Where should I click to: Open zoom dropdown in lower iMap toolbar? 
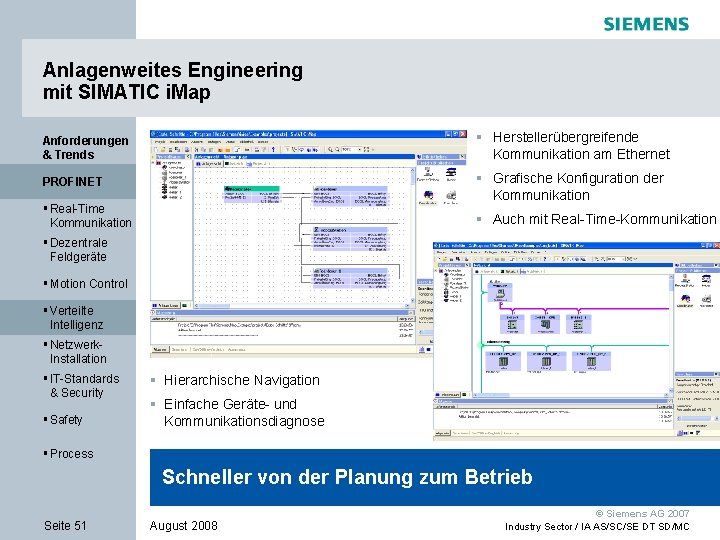tap(625, 259)
